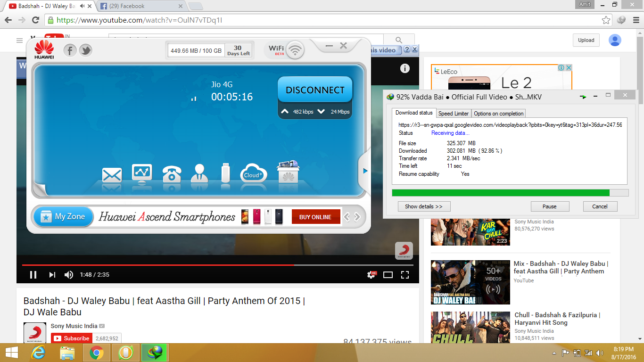Subscribe to Sony Music India
The image size is (644, 362).
click(x=72, y=338)
